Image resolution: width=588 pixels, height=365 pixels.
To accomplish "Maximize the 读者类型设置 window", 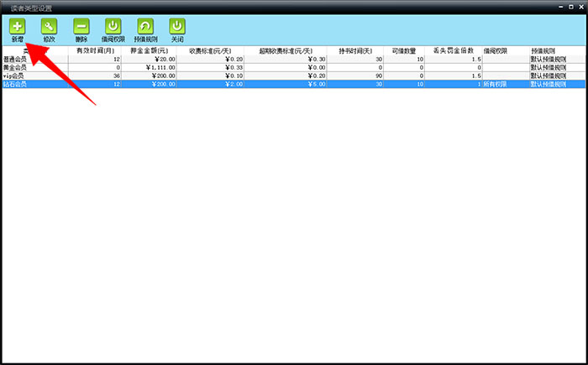I will (571, 7).
